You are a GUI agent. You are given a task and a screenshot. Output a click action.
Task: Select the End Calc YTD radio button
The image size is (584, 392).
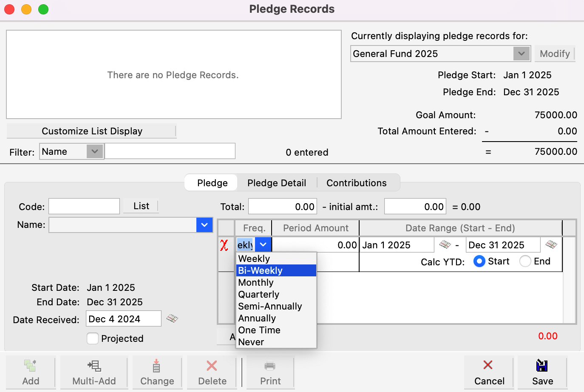pyautogui.click(x=525, y=261)
